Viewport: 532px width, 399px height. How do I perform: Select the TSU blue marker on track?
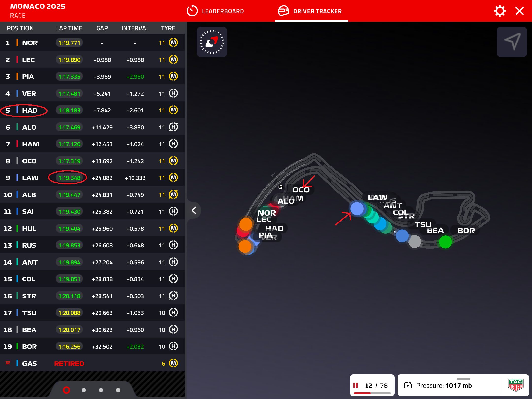point(402,236)
